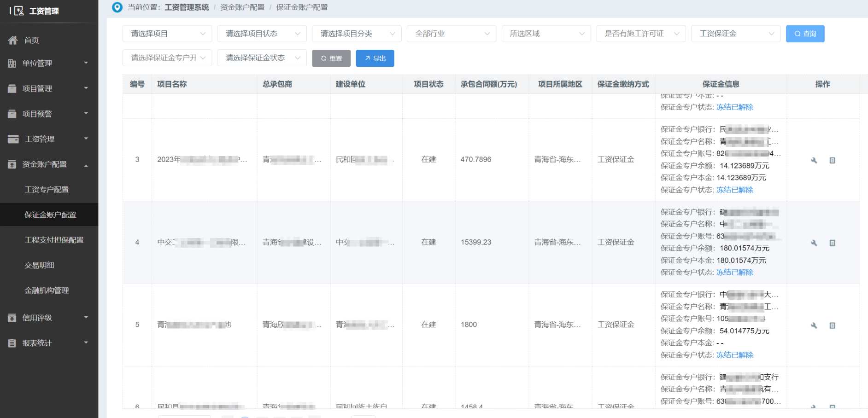This screenshot has height=418, width=868.
Task: Open the 请选择项目状态 dropdown
Action: pos(262,33)
